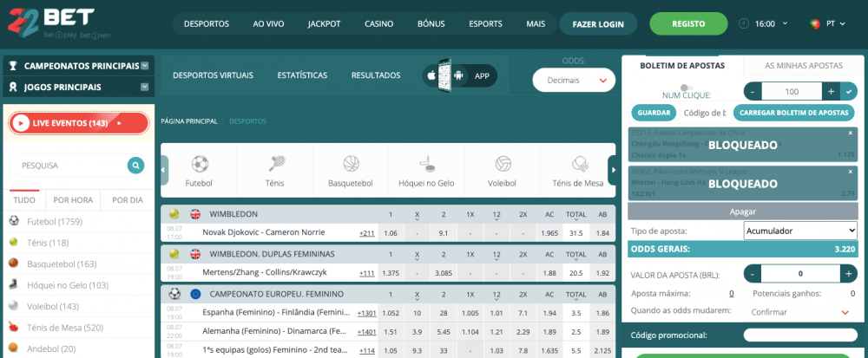Open Resultados link
The width and height of the screenshot is (868, 358).
pos(376,75)
